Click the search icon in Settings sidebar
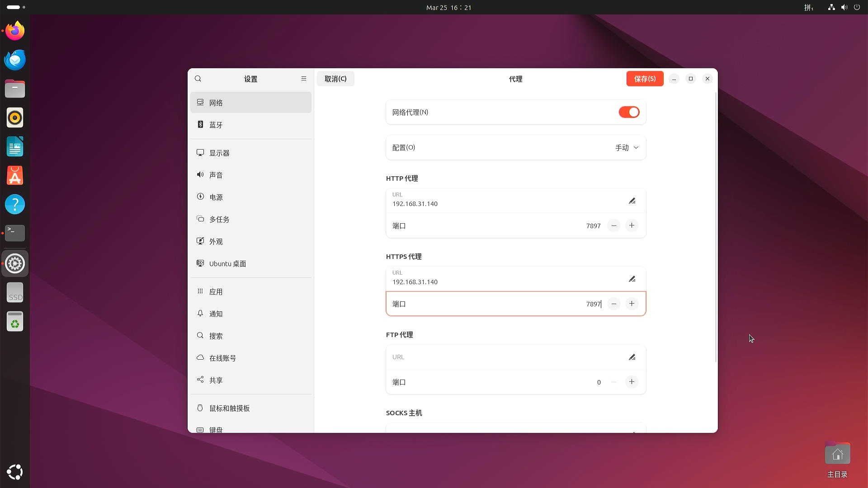868x488 pixels. [198, 79]
